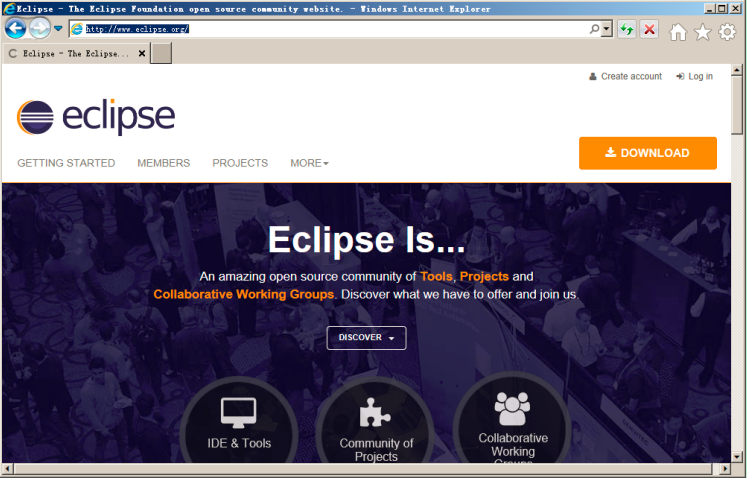
Task: Open the MEMBERS menu item
Action: coord(163,163)
